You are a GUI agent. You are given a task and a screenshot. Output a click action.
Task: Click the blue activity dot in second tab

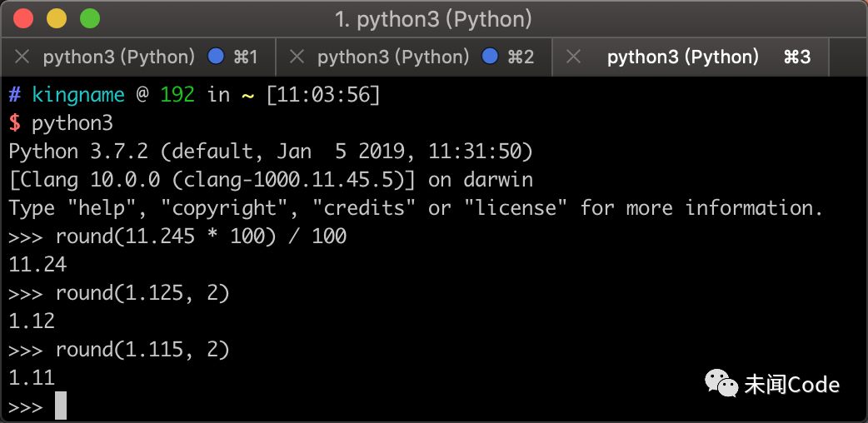point(491,57)
